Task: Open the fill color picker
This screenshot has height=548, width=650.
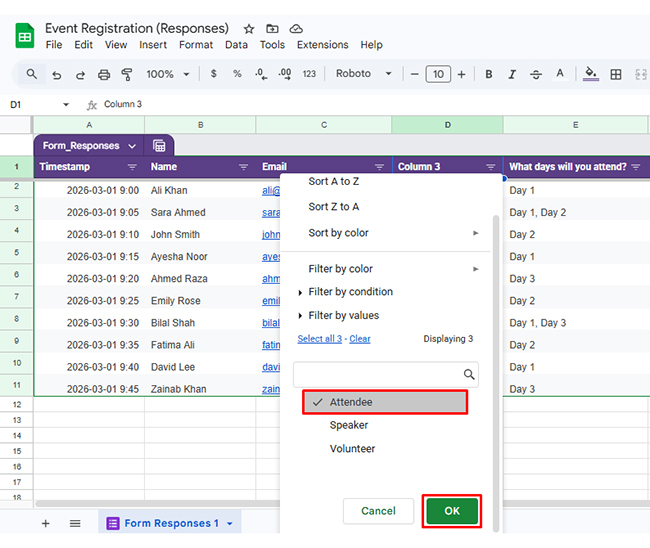Action: (x=591, y=74)
